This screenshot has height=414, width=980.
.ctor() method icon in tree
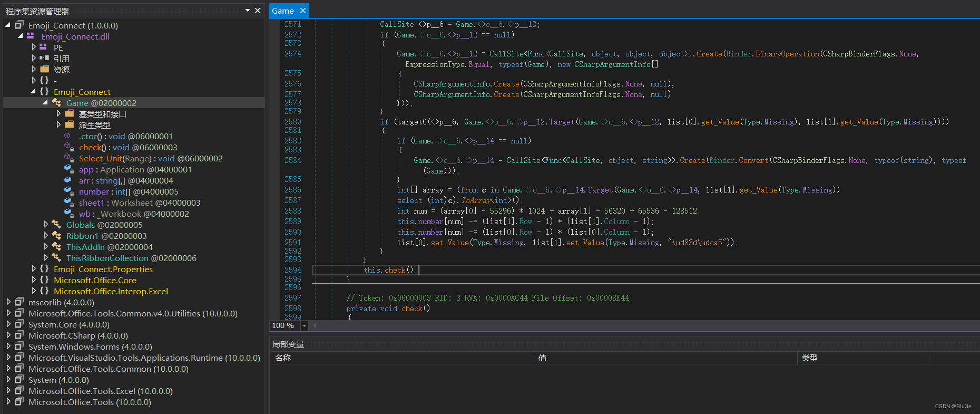tap(67, 136)
